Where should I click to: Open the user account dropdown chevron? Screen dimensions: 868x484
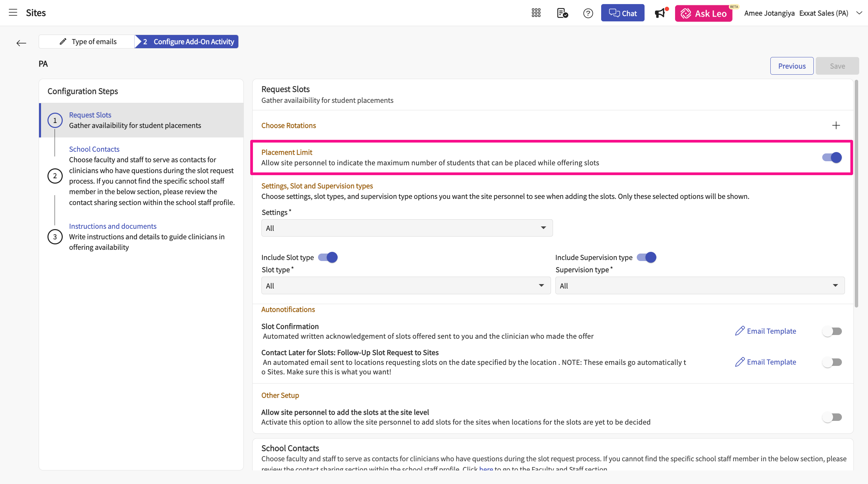(859, 13)
